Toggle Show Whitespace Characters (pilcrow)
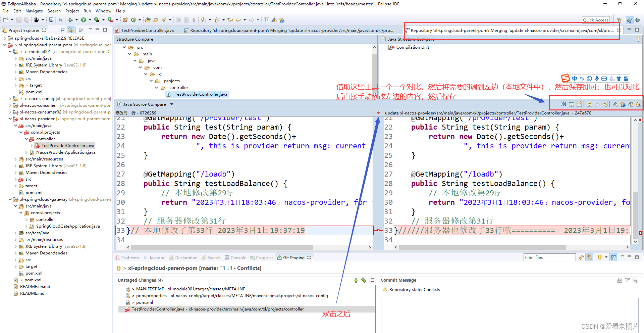644x333 pixels. (x=194, y=20)
